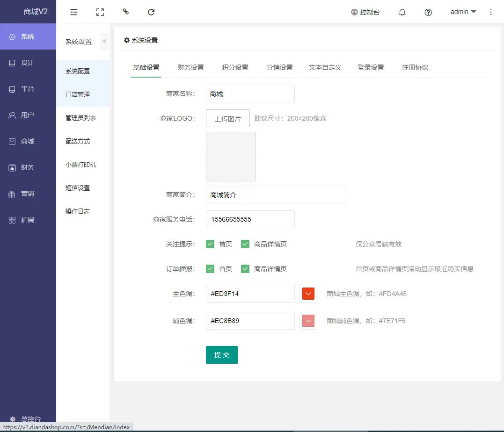Uncheck 订单播报 商品详情页 checkbox
Image resolution: width=504 pixels, height=432 pixels.
(x=245, y=268)
